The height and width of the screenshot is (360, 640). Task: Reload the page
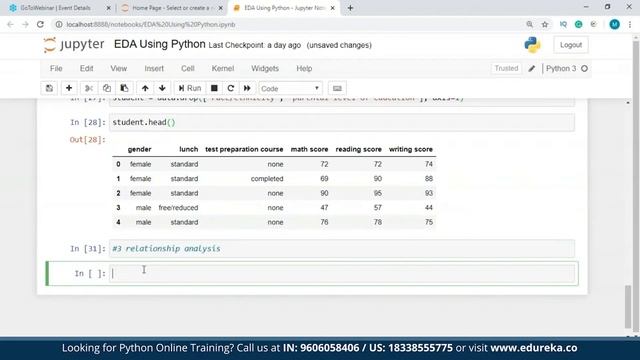click(x=40, y=24)
